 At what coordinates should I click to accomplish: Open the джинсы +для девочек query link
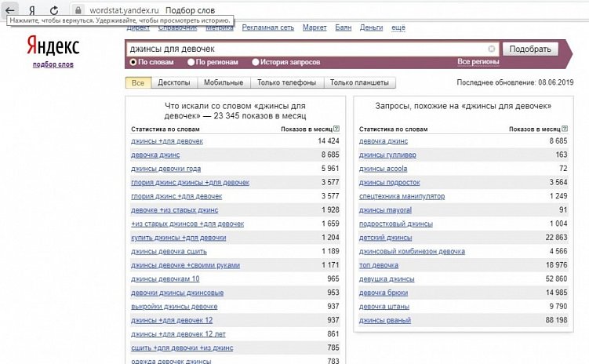pyautogui.click(x=167, y=141)
